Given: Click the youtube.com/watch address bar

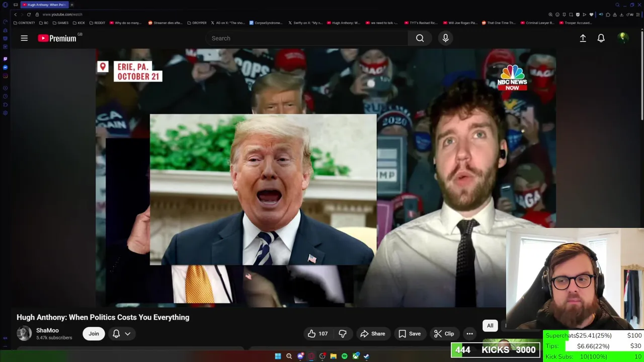Looking at the screenshot, I should click(x=62, y=15).
